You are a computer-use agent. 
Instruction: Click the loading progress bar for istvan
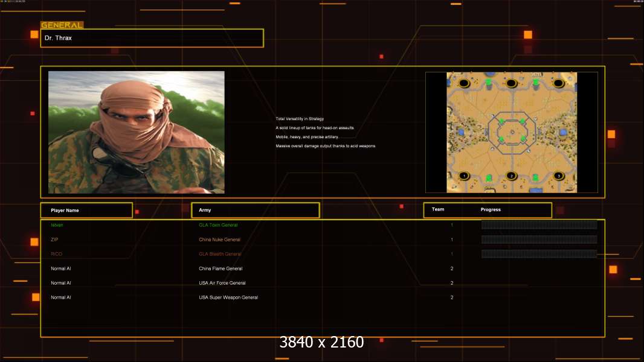[539, 224]
